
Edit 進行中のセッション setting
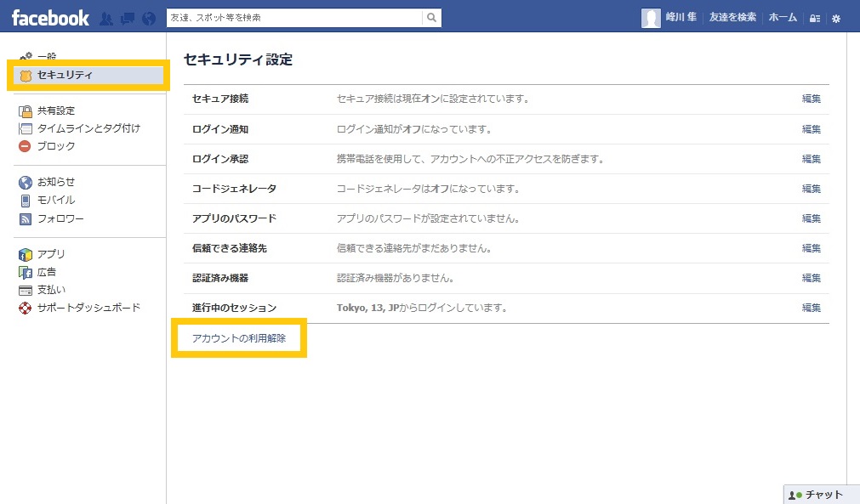point(812,308)
